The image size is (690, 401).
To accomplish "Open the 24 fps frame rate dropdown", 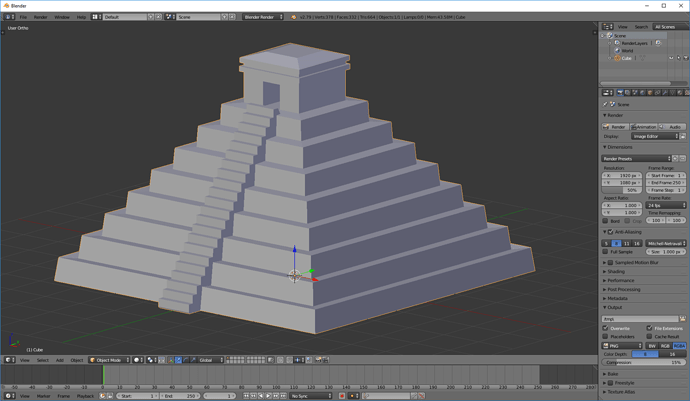I will point(666,205).
